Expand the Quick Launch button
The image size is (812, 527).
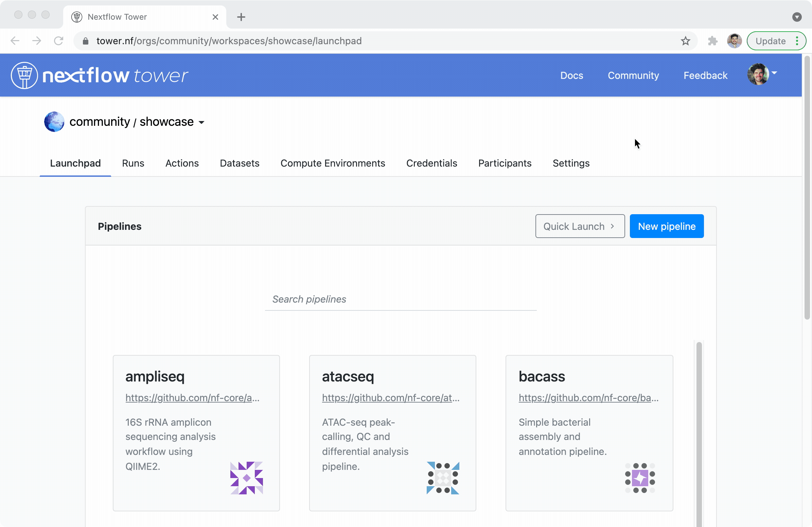coord(580,226)
